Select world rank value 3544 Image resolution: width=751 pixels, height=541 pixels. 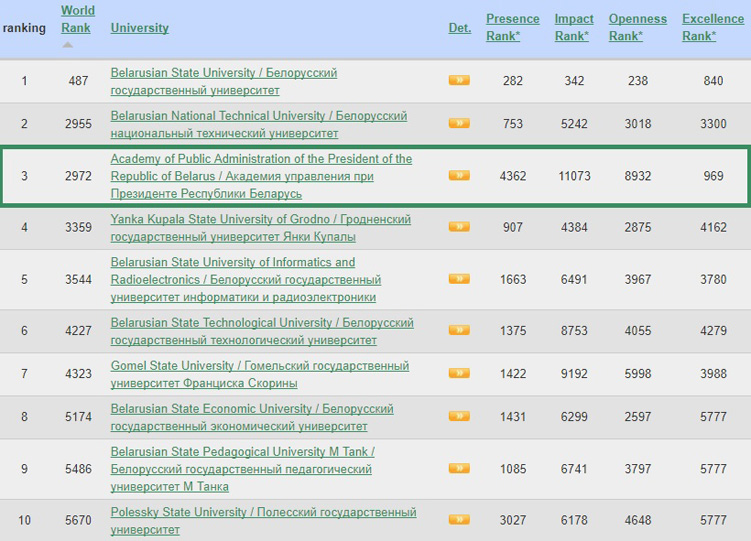(x=78, y=279)
